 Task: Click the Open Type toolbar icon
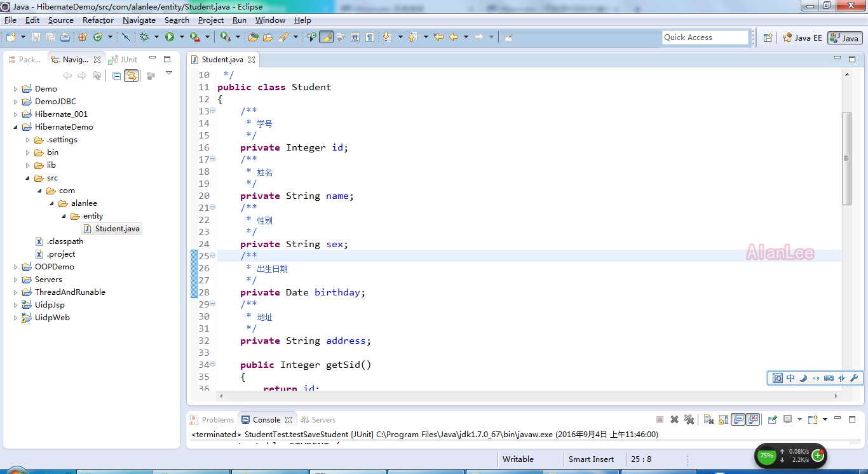(254, 37)
